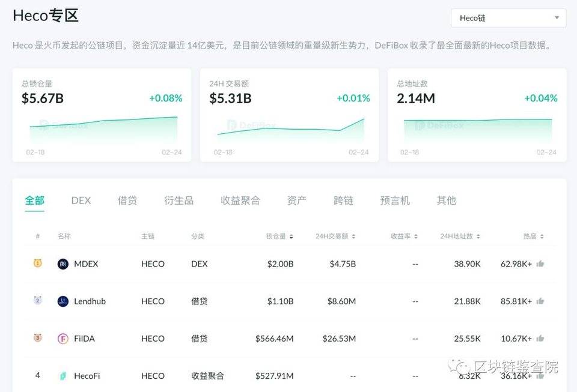Click MDEX 24H volume $4.75B
Viewport: 577px width, 392px height.
[x=343, y=264]
